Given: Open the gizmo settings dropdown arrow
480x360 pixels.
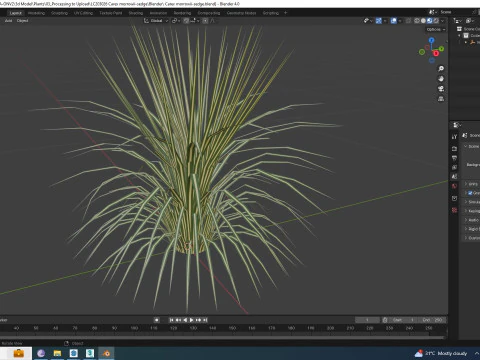Looking at the screenshot, I should point(385,21).
